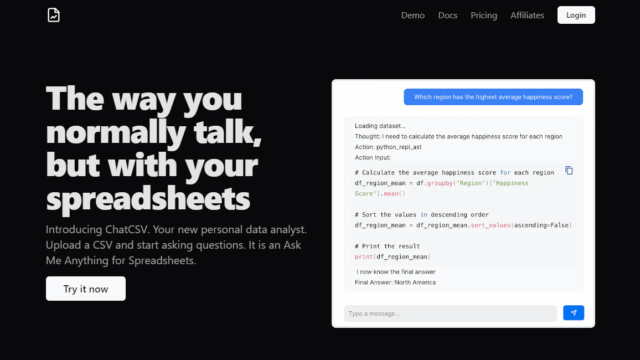Open the Docs navigation link
Viewport: 640px width, 360px height.
point(447,16)
